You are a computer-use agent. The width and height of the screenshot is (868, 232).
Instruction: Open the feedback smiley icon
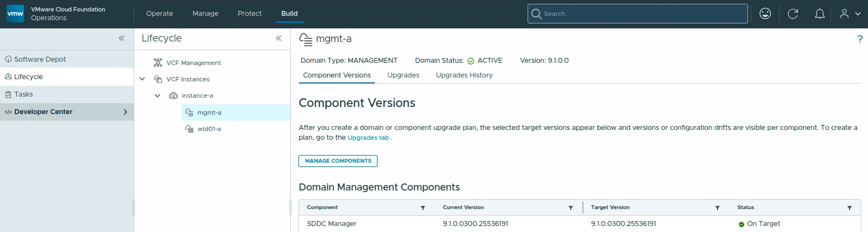[x=765, y=14]
